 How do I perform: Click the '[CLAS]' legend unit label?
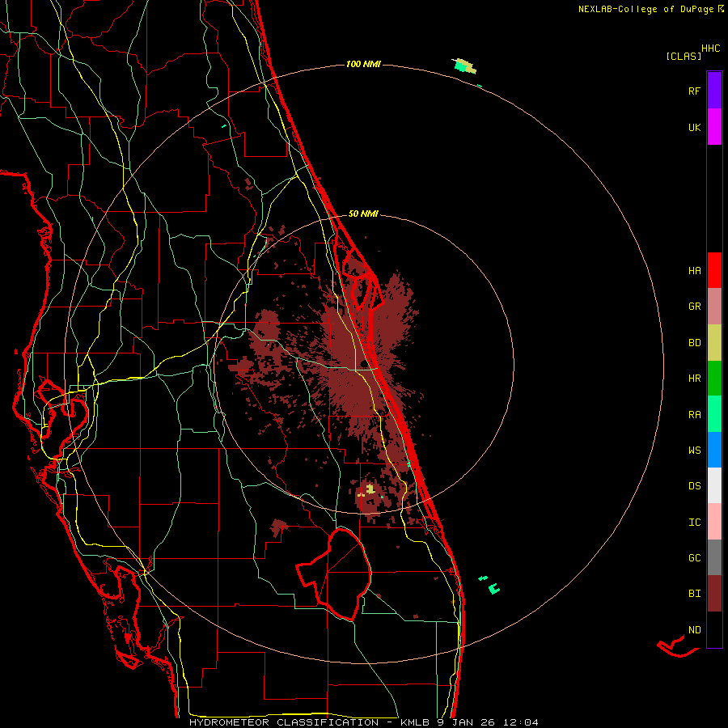(x=684, y=57)
